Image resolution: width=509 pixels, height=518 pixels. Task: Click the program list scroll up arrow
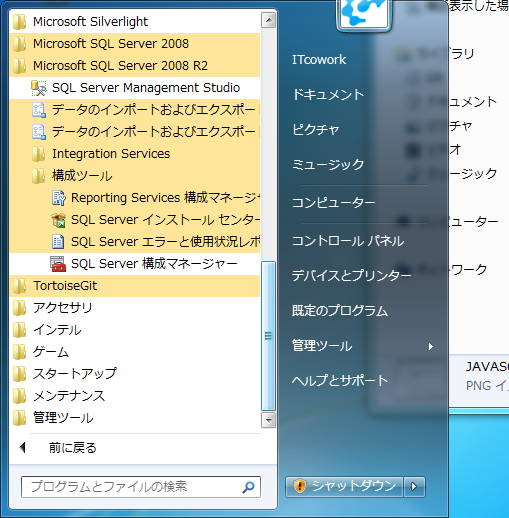click(x=268, y=20)
